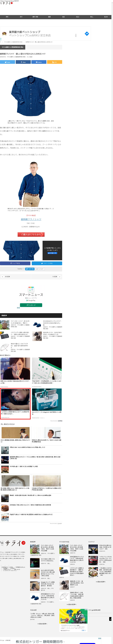Open the 旅行 navigation menu item

click(x=21, y=17)
